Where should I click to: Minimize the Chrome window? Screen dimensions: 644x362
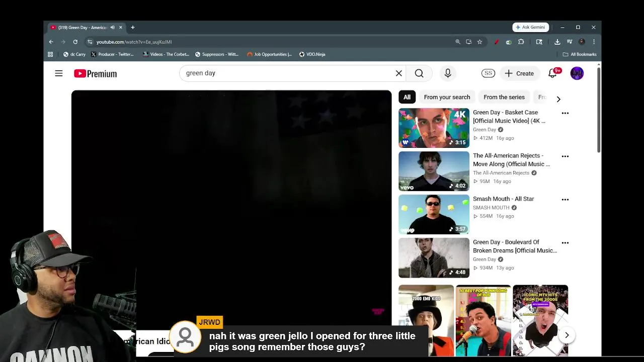[x=562, y=27]
